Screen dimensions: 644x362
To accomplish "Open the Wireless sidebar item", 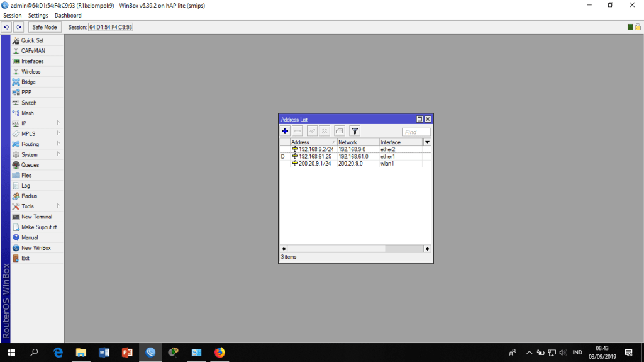I will pos(30,72).
